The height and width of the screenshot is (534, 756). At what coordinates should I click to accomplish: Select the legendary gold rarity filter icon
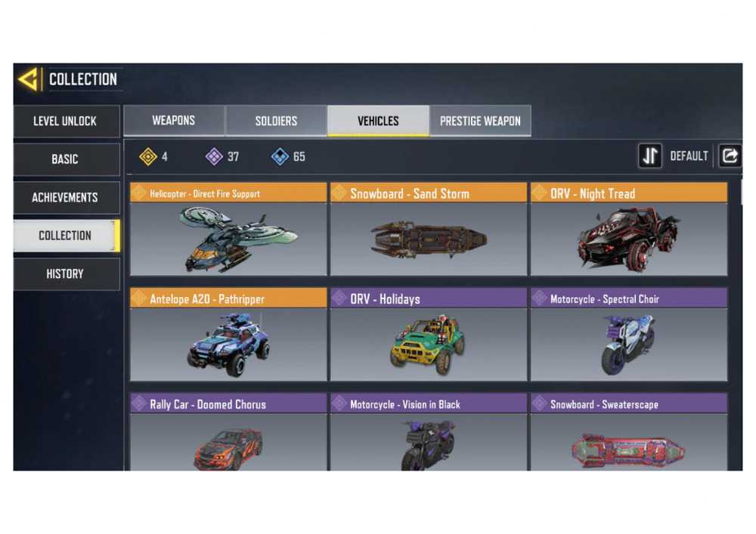(x=148, y=156)
